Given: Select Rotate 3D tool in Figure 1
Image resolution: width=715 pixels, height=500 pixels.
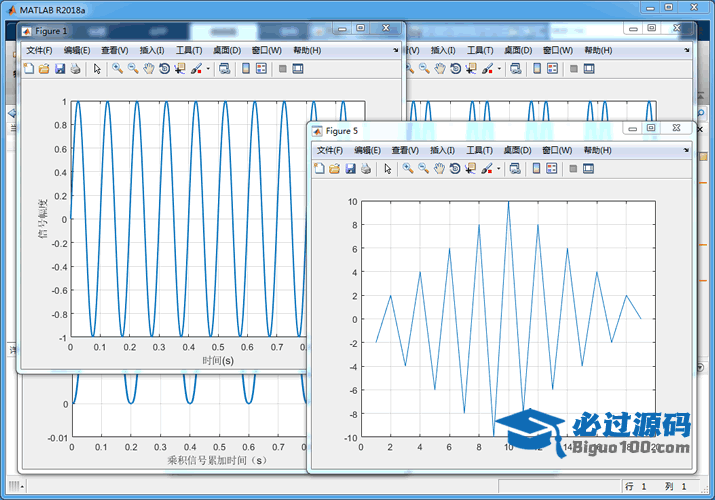Looking at the screenshot, I should tap(164, 69).
